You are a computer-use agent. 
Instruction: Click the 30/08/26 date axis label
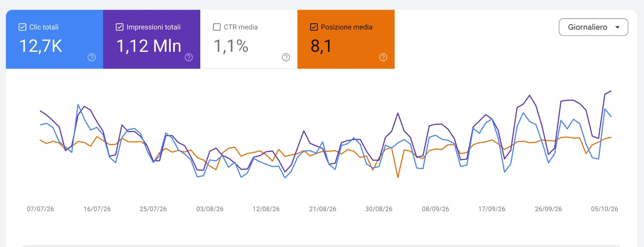(x=379, y=209)
